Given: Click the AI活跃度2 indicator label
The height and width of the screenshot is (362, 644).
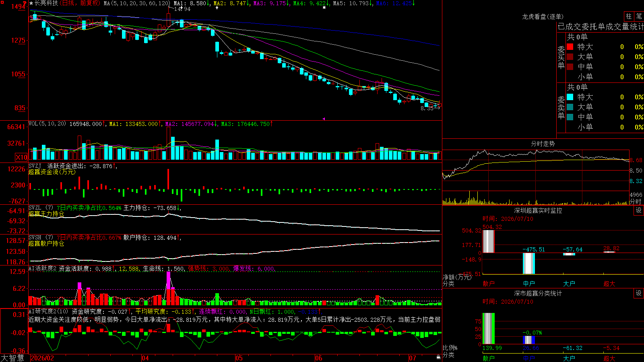Looking at the screenshot, I should coord(43,269).
